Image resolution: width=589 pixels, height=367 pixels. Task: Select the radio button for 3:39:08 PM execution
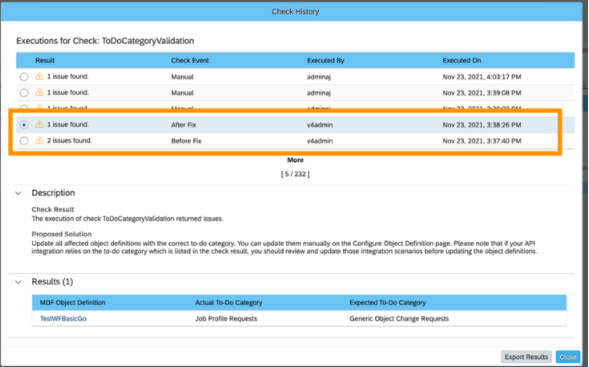(24, 93)
